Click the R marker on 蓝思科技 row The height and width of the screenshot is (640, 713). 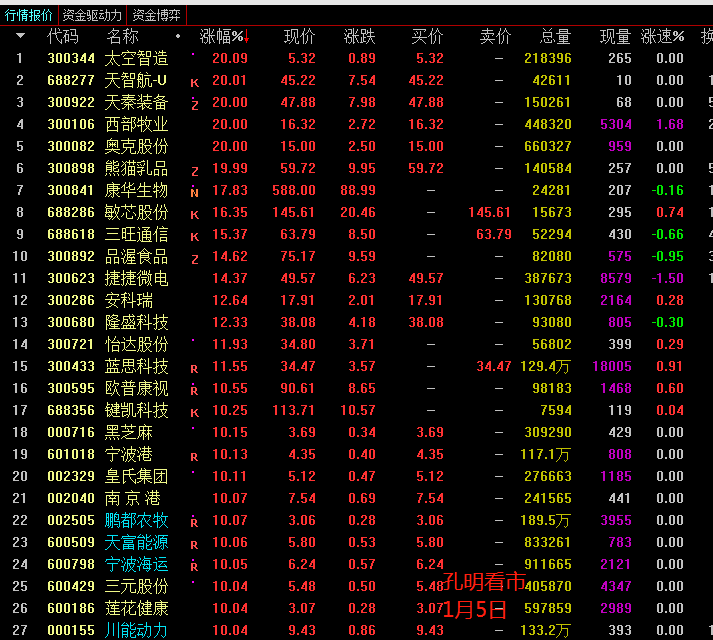pyautogui.click(x=194, y=369)
